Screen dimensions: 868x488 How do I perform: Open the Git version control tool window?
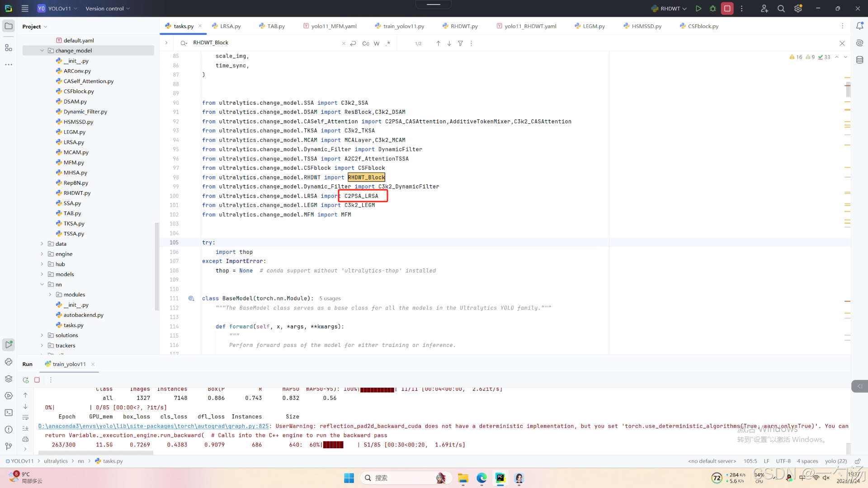coord(9,446)
